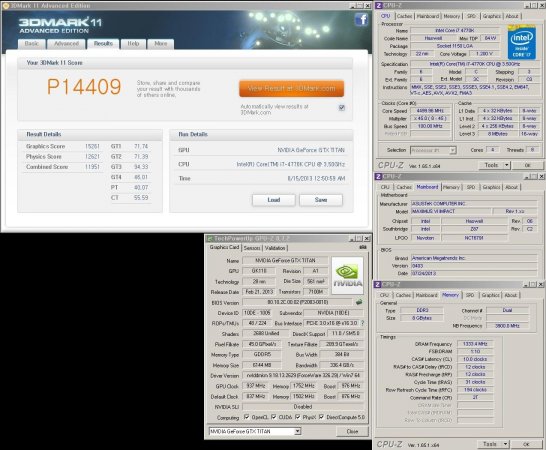
Task: Click the motherboard Model field in CPU-Z
Action: 451,211
